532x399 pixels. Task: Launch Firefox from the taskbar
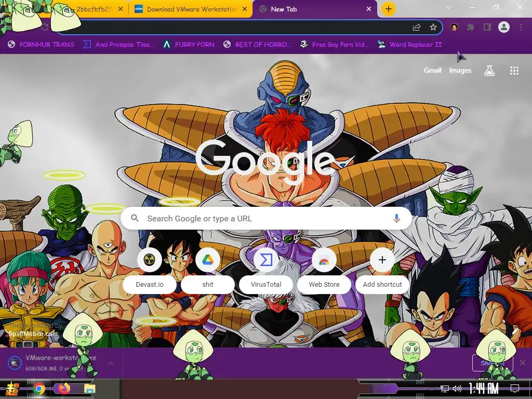point(64,389)
